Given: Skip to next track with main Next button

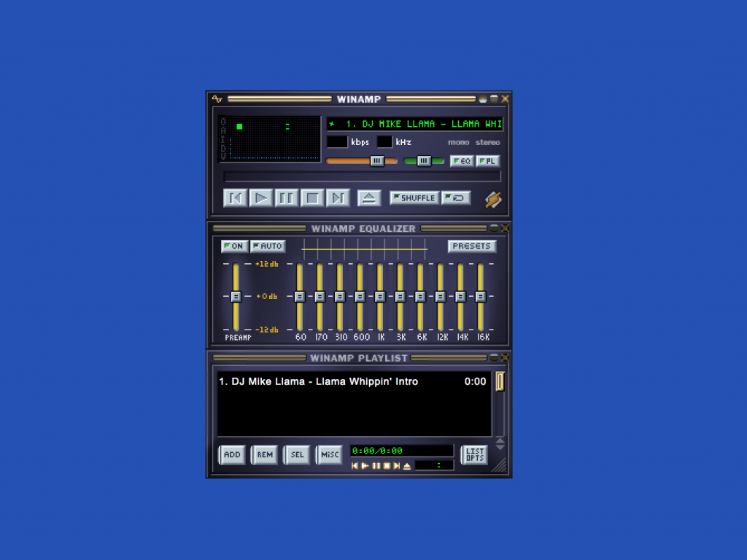Looking at the screenshot, I should coord(338,198).
